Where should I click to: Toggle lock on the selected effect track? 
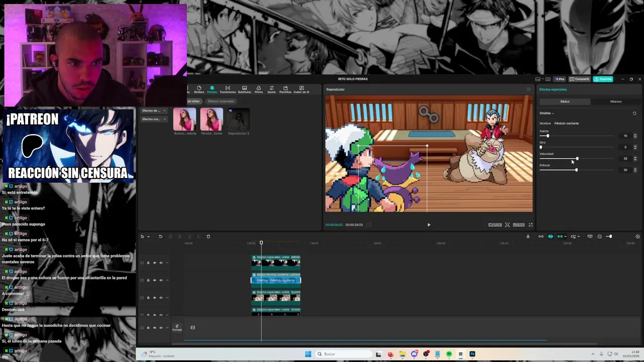click(148, 280)
